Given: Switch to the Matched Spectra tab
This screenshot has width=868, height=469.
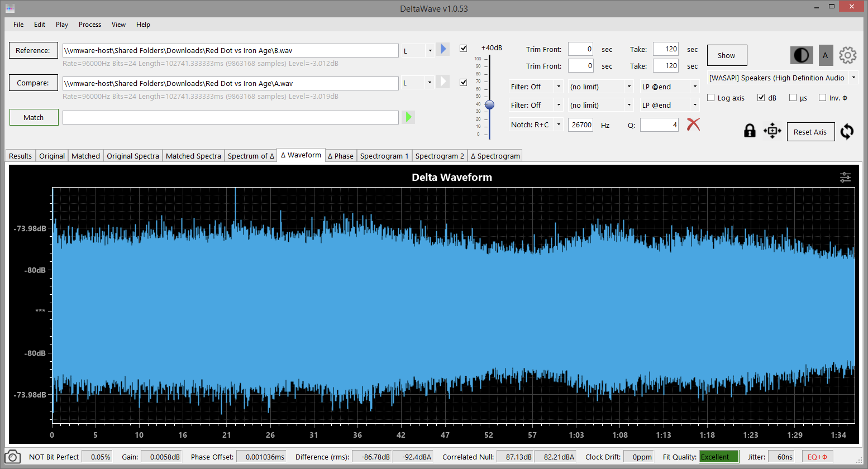Looking at the screenshot, I should coord(194,156).
